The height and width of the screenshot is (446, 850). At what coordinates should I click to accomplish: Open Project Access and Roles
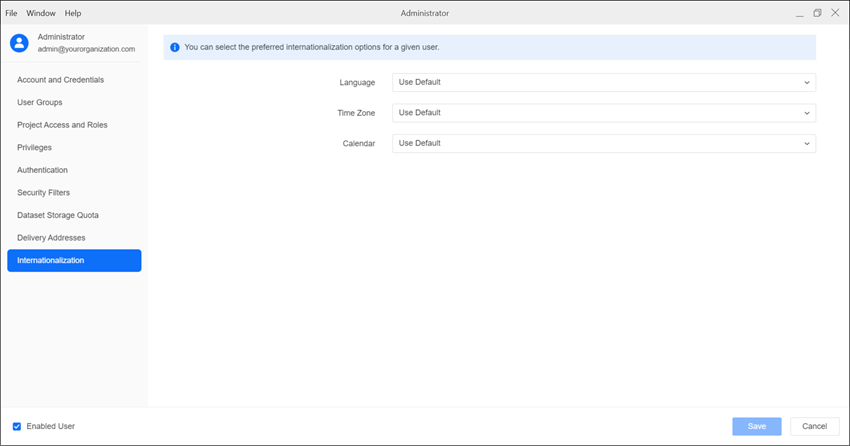coord(62,125)
